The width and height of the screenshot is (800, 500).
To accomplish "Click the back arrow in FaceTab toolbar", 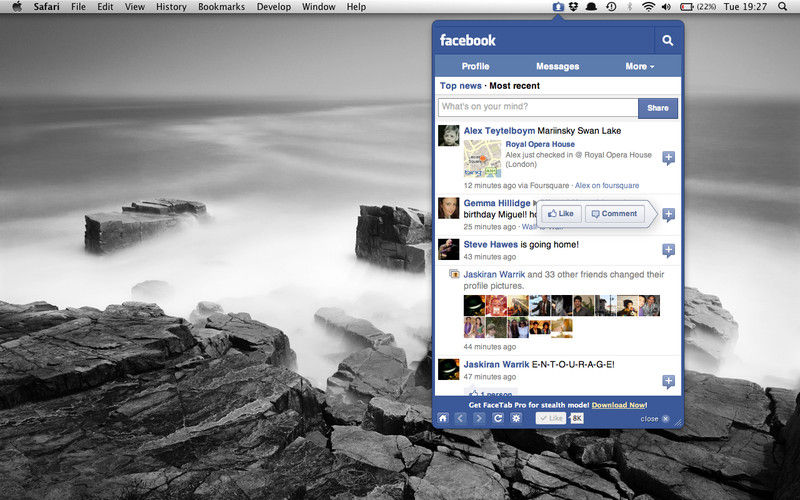I will click(x=460, y=418).
